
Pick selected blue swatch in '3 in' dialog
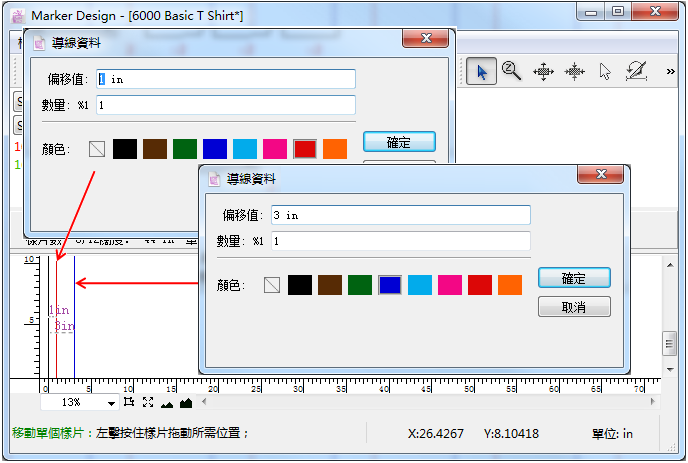pos(390,285)
